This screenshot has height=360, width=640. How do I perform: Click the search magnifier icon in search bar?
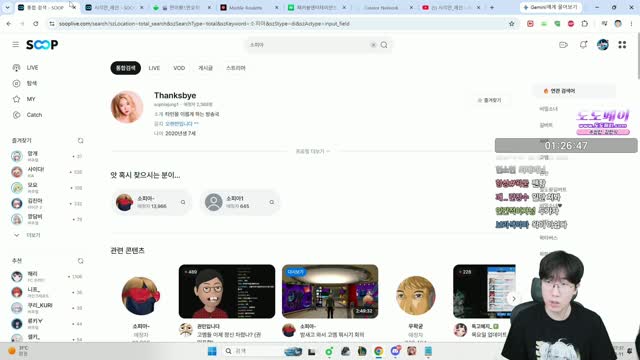point(384,45)
